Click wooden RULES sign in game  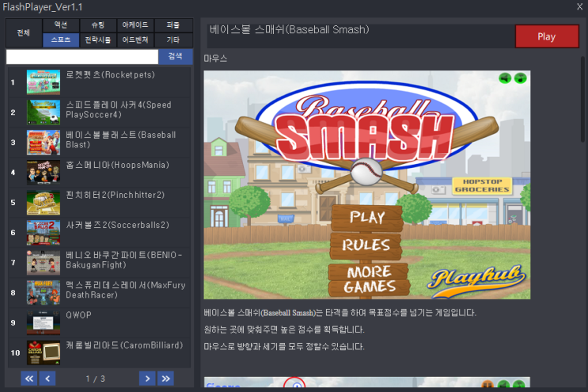tap(366, 245)
